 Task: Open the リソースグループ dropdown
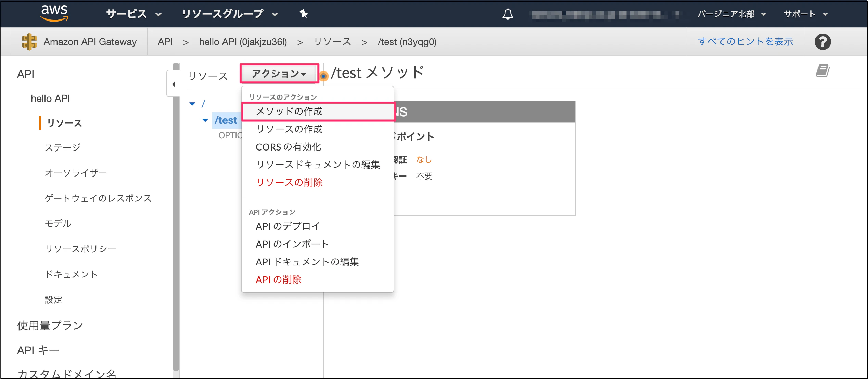coord(230,14)
